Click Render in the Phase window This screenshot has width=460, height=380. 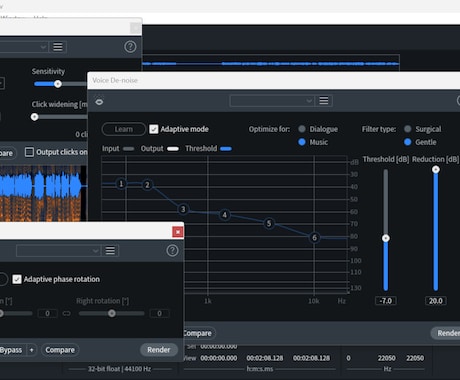click(x=159, y=350)
